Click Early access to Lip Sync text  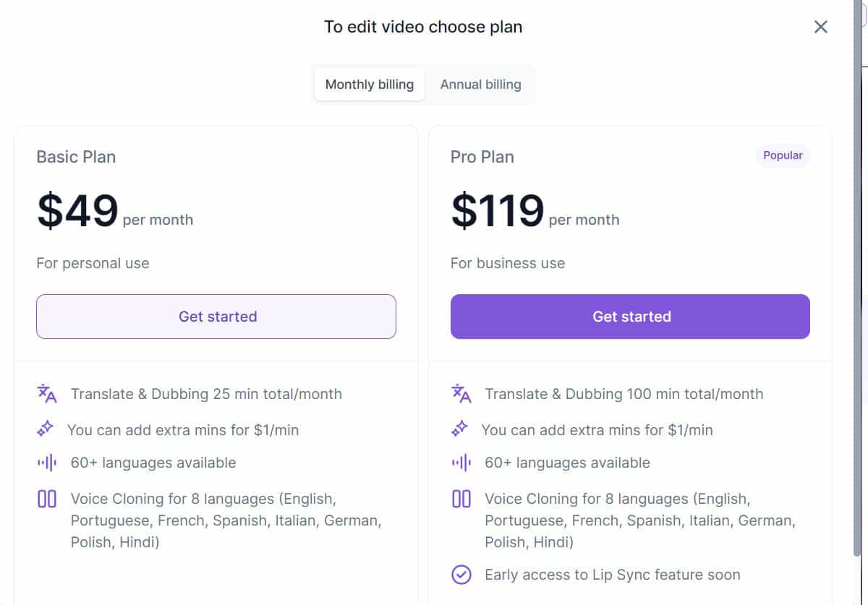point(612,575)
